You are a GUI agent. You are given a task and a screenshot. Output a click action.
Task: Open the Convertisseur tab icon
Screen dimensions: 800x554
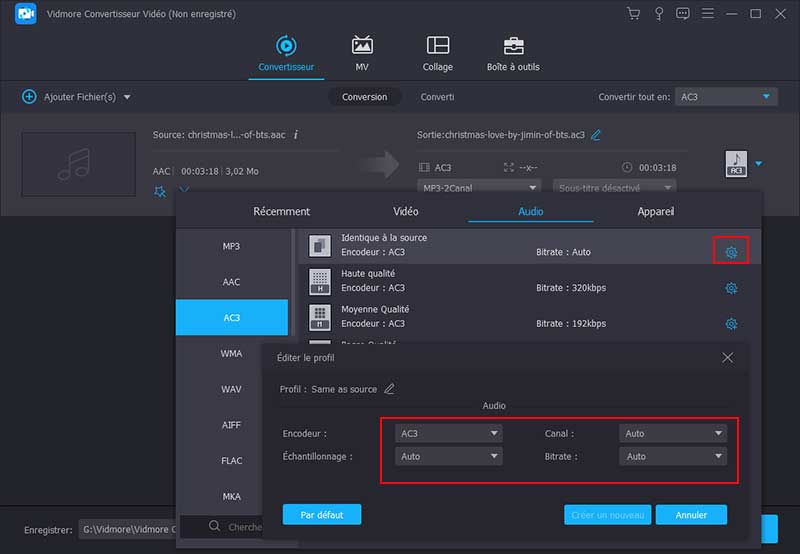(x=286, y=46)
